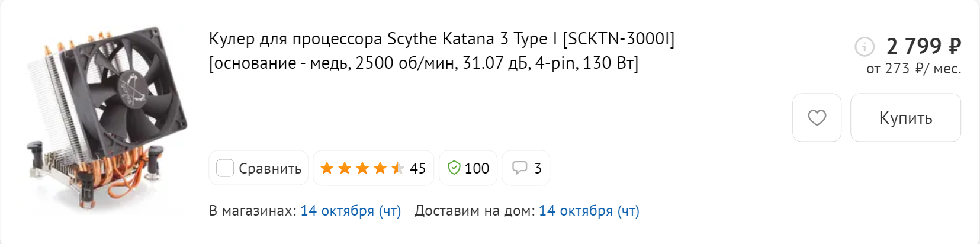Click the green shield reliability icon
The image size is (980, 244).
tap(454, 168)
